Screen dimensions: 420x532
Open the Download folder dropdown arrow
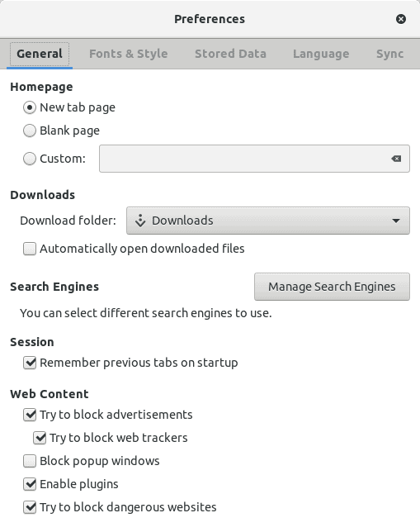coord(395,221)
